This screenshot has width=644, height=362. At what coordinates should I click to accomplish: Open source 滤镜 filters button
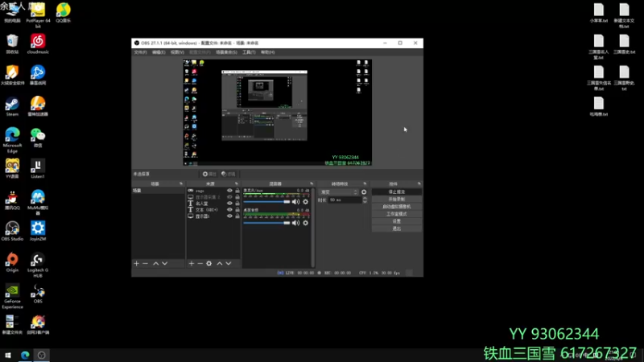click(x=229, y=174)
